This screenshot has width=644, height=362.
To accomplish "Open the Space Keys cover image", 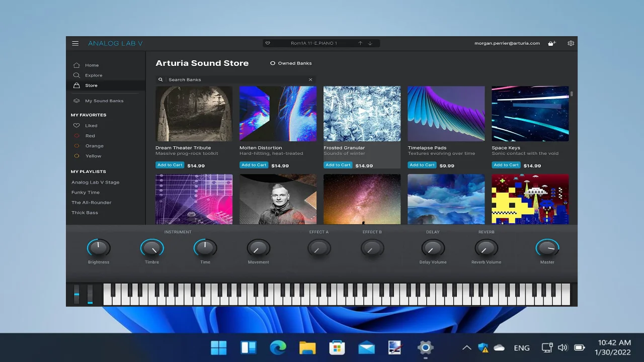I will 530,114.
